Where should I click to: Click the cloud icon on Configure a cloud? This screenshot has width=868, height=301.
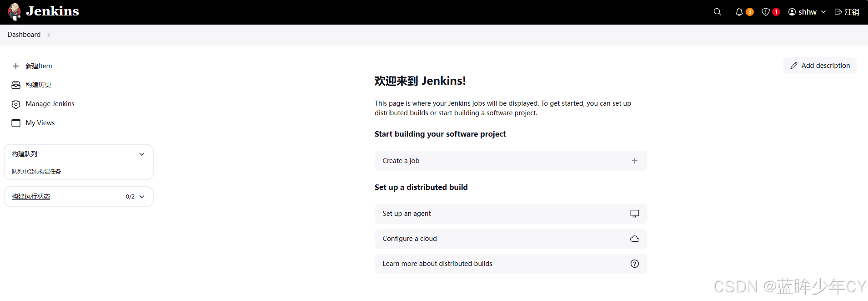pos(635,239)
